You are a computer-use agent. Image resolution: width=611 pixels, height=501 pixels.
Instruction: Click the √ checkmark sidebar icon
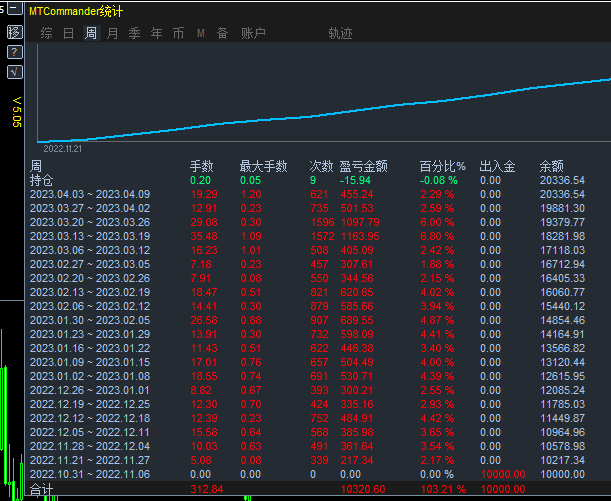coord(15,72)
